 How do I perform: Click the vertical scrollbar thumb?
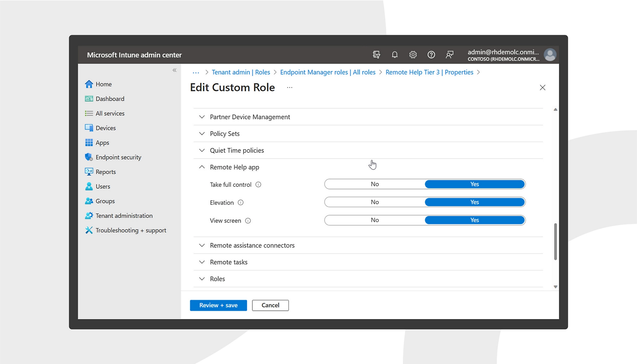point(555,241)
